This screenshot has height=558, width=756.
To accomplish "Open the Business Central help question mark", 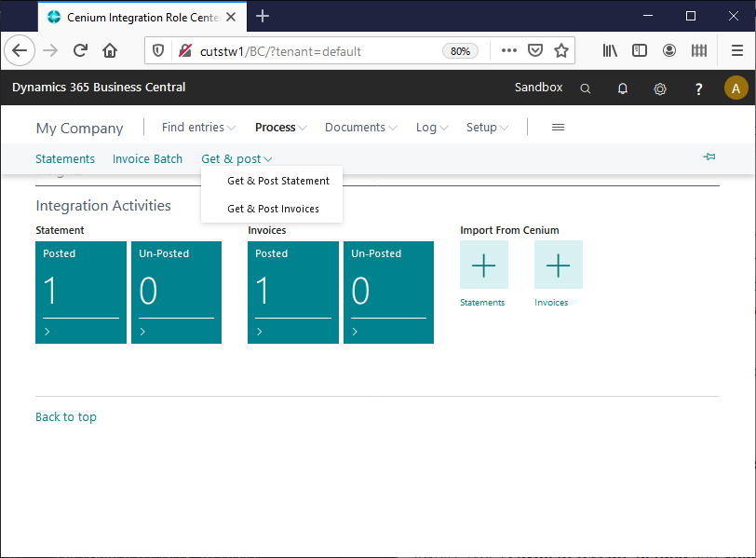I will point(698,88).
